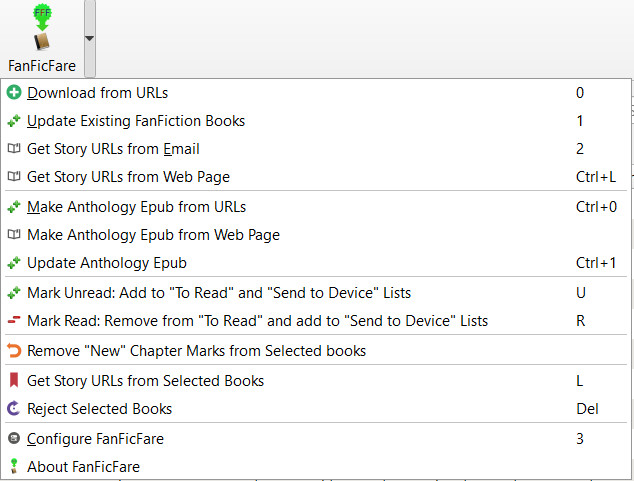This screenshot has height=481, width=634.
Task: Select Mark Unread: Add to "To Read"
Action: point(219,293)
